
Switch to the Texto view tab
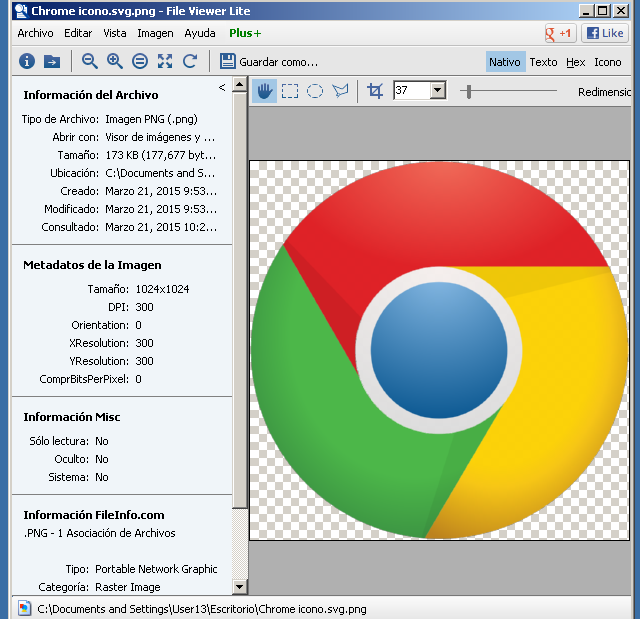tap(543, 62)
